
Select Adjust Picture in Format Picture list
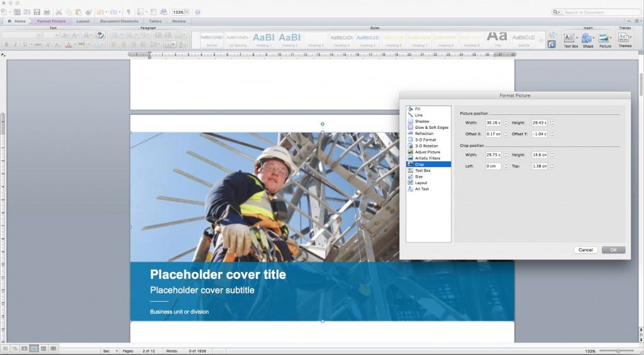428,152
